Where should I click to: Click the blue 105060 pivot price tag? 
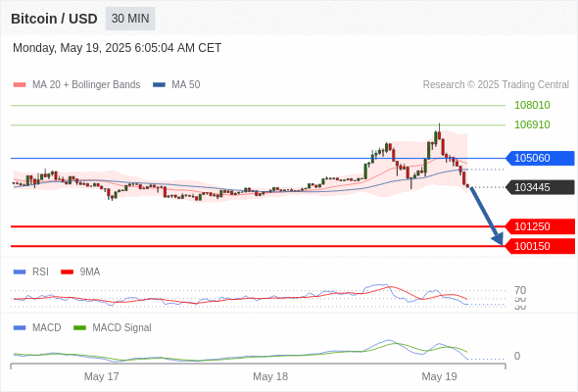coord(540,158)
